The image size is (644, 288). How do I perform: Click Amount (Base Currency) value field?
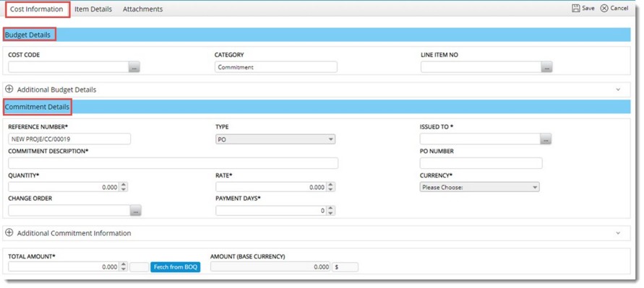[270, 266]
